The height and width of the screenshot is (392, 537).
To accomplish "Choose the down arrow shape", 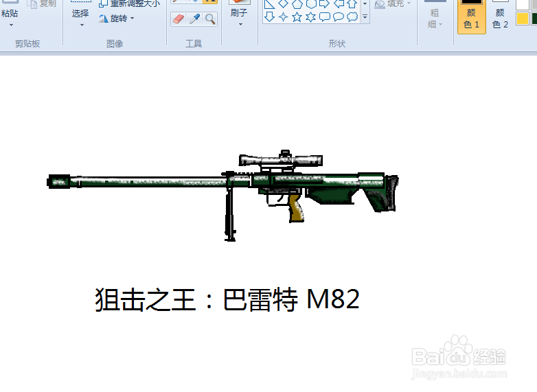I will click(x=270, y=16).
